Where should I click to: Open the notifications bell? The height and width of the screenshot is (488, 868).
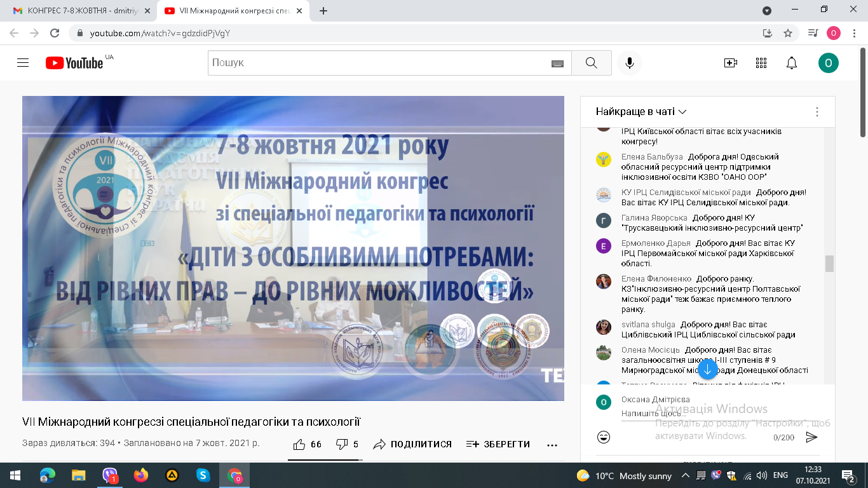(792, 63)
